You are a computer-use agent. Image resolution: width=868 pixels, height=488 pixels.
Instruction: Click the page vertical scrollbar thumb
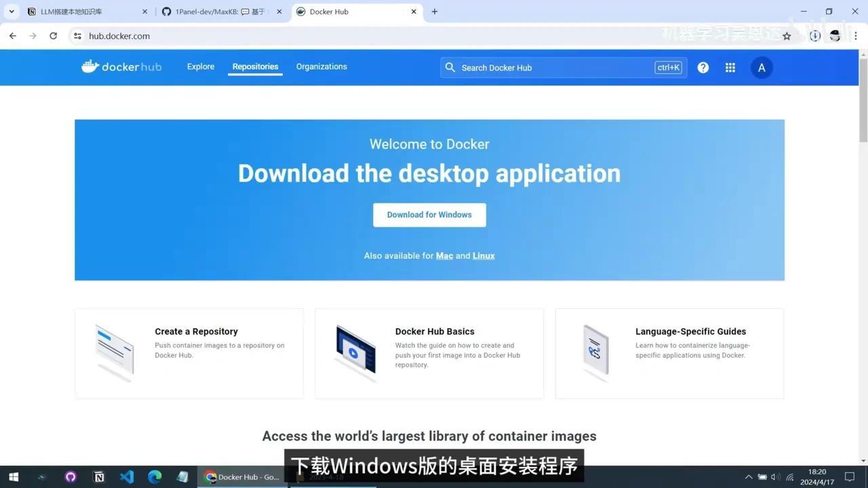pos(863,100)
